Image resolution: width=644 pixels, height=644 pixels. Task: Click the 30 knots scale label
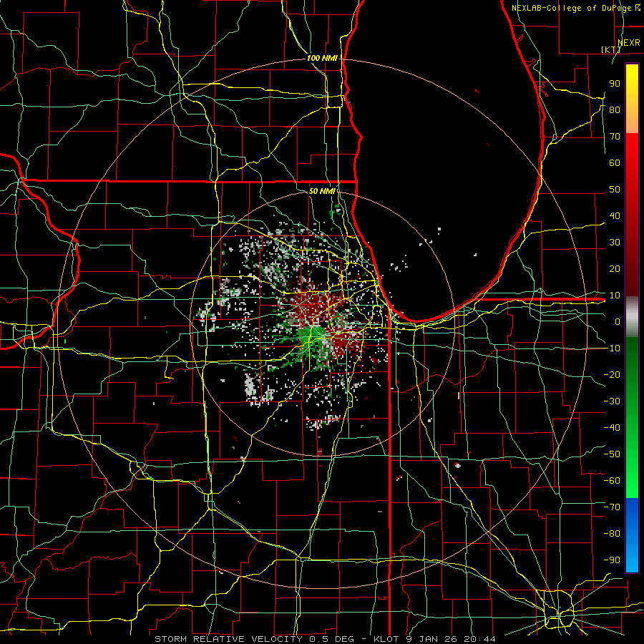(x=615, y=243)
